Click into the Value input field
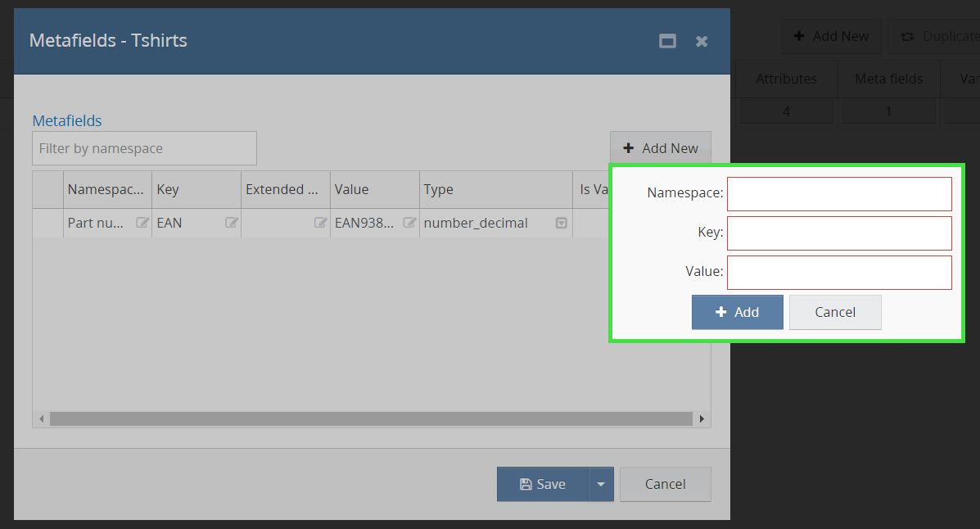 [x=839, y=273]
